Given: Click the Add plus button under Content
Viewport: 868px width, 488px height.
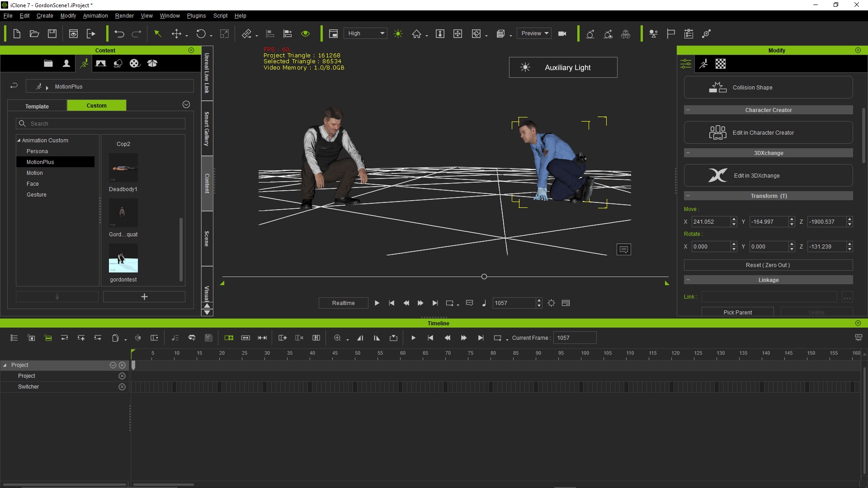Looking at the screenshot, I should pos(144,296).
